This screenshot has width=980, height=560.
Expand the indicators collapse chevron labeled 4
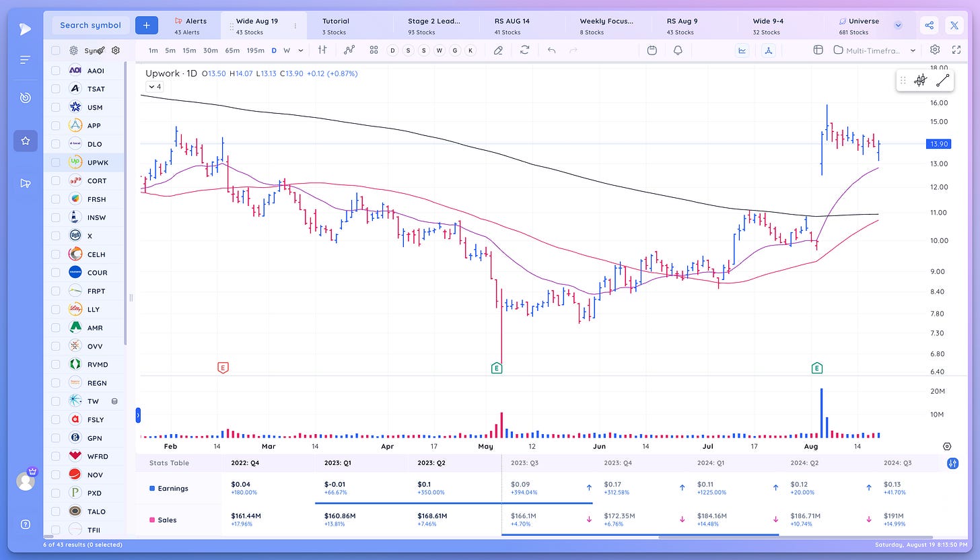(154, 86)
